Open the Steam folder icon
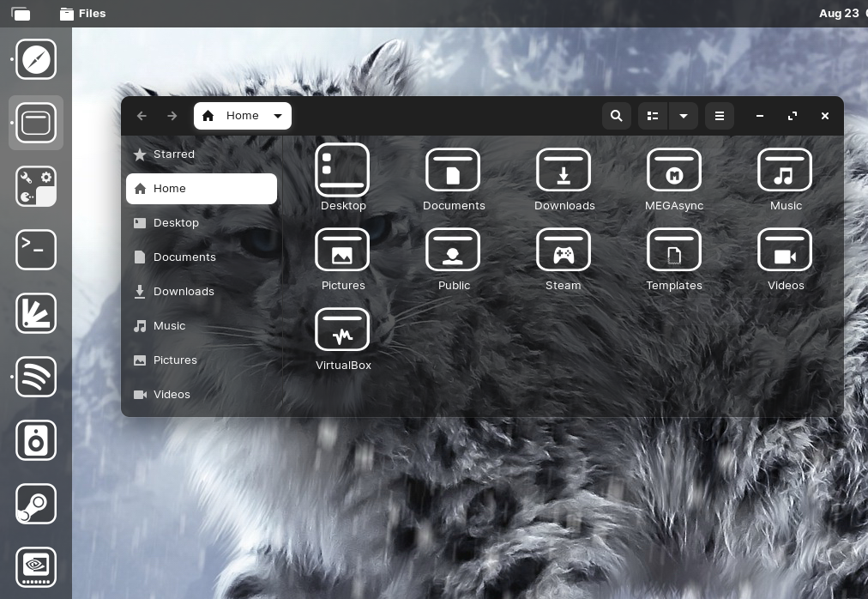The height and width of the screenshot is (599, 868). [564, 250]
